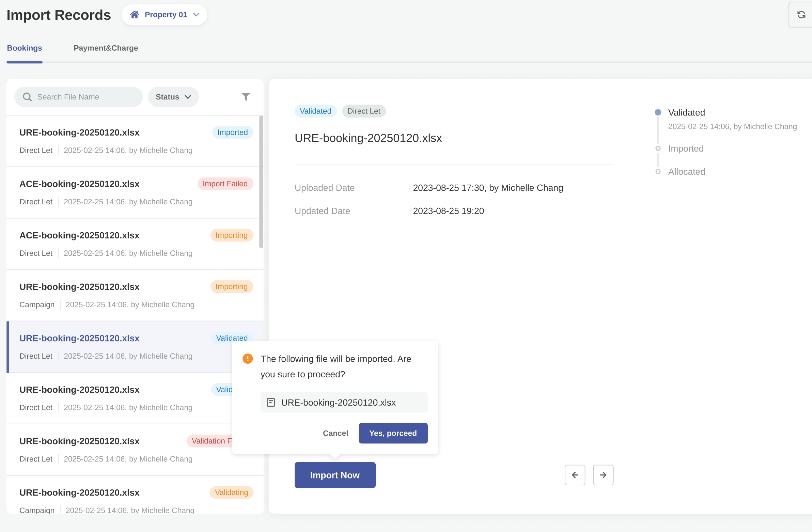This screenshot has height=532, width=812.
Task: Go to previous record with left arrow
Action: pos(575,475)
